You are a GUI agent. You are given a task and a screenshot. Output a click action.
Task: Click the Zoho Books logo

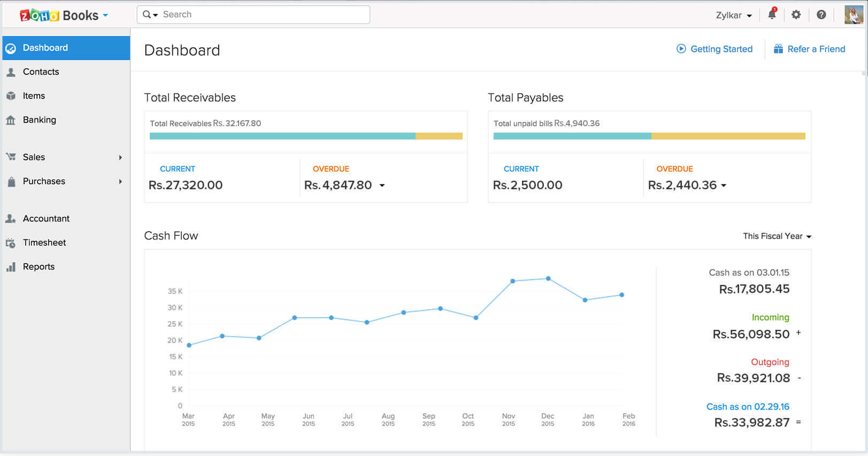click(x=59, y=16)
